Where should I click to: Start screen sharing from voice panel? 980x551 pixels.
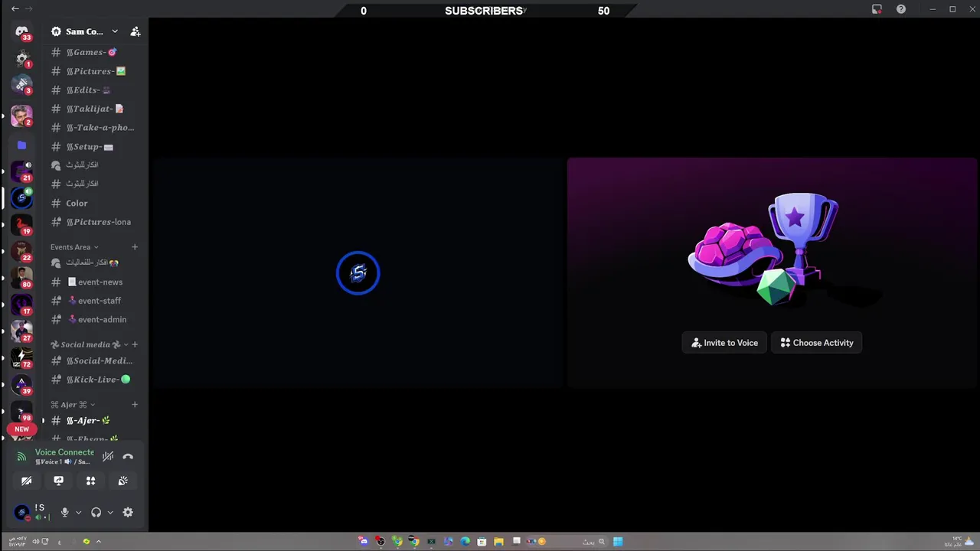[x=58, y=481]
